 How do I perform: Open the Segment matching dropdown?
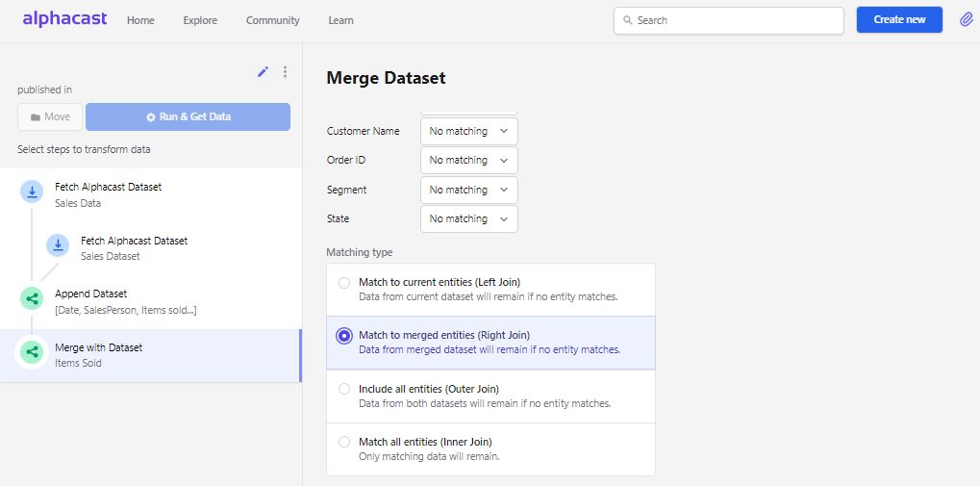coord(468,190)
